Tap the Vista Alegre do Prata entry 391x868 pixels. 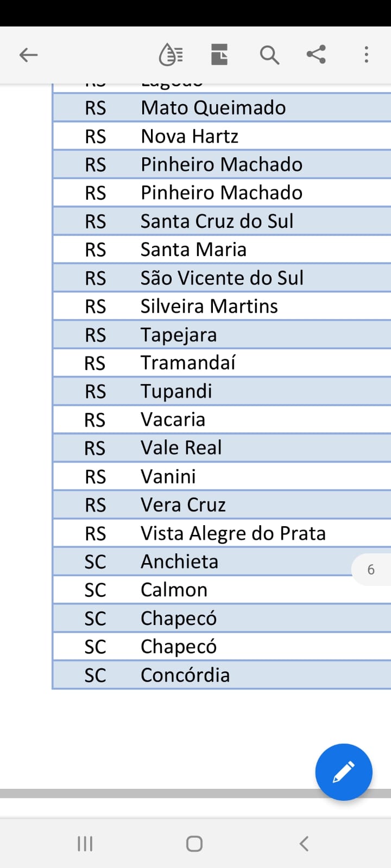click(234, 533)
